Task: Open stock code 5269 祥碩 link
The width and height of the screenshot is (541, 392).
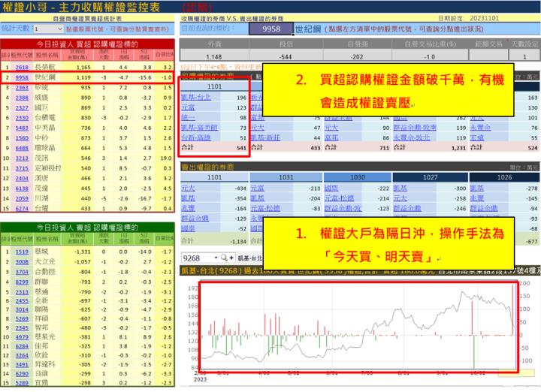Action: (x=22, y=319)
